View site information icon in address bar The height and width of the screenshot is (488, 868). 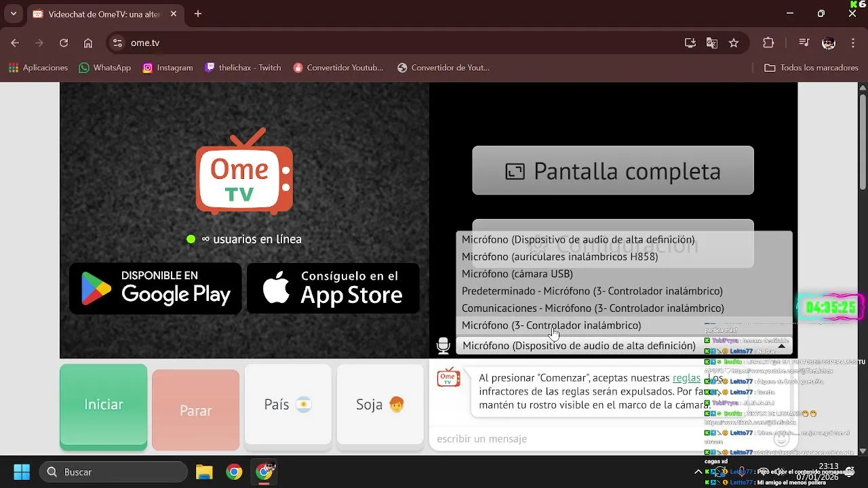tap(117, 43)
